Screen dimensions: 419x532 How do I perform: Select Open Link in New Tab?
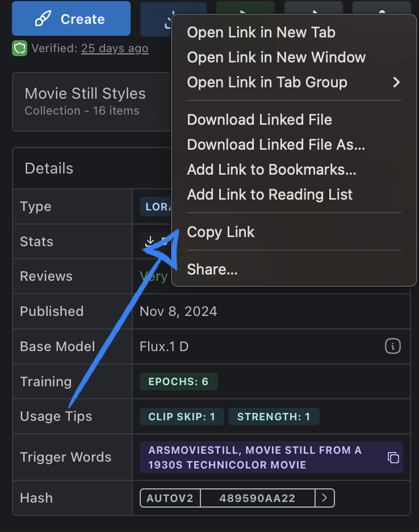[x=261, y=32]
